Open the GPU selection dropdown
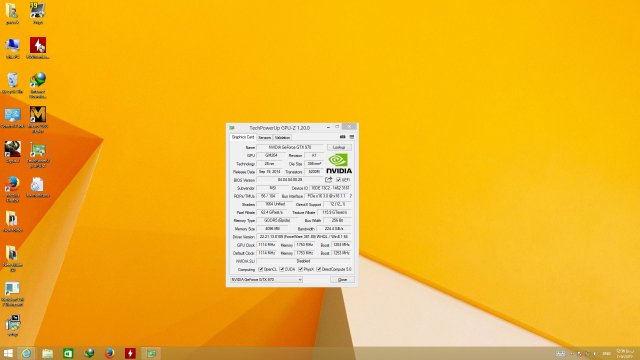 click(266, 280)
